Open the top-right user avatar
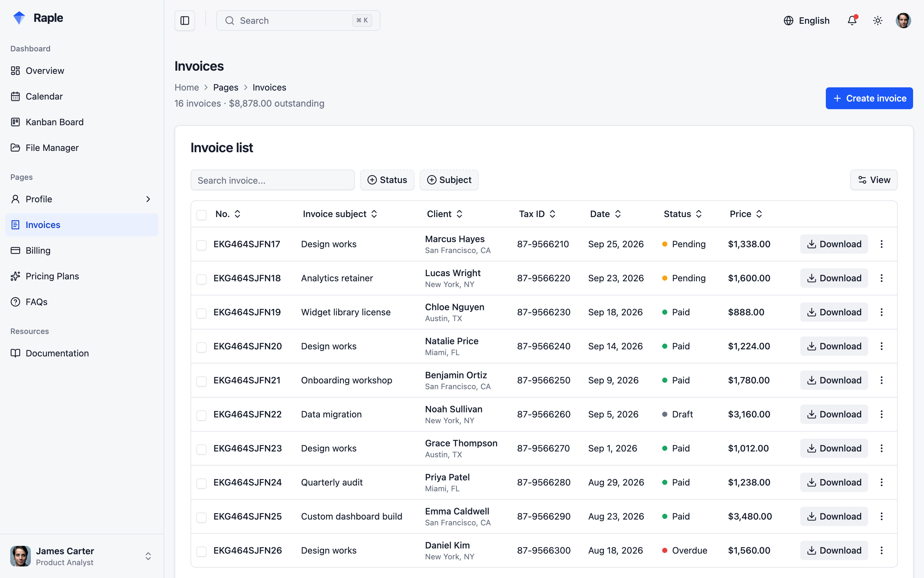 (903, 21)
